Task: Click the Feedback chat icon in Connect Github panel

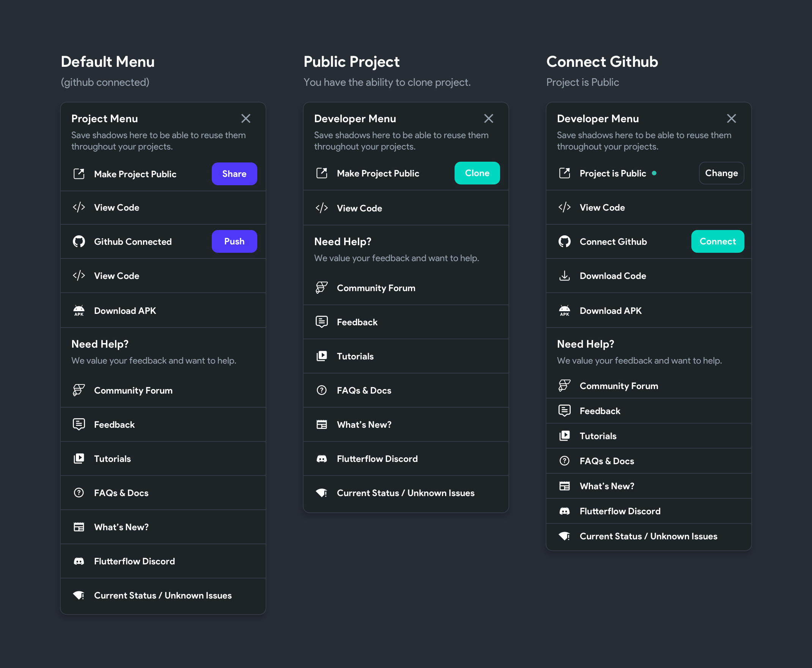Action: click(564, 411)
